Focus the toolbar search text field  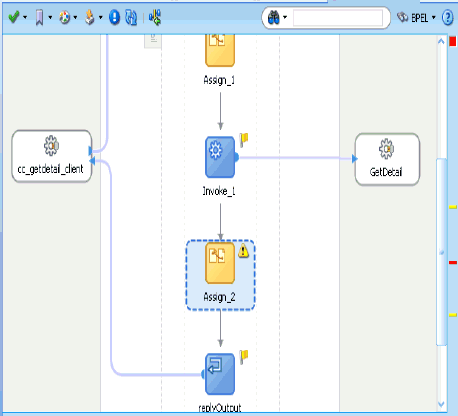[x=338, y=18]
